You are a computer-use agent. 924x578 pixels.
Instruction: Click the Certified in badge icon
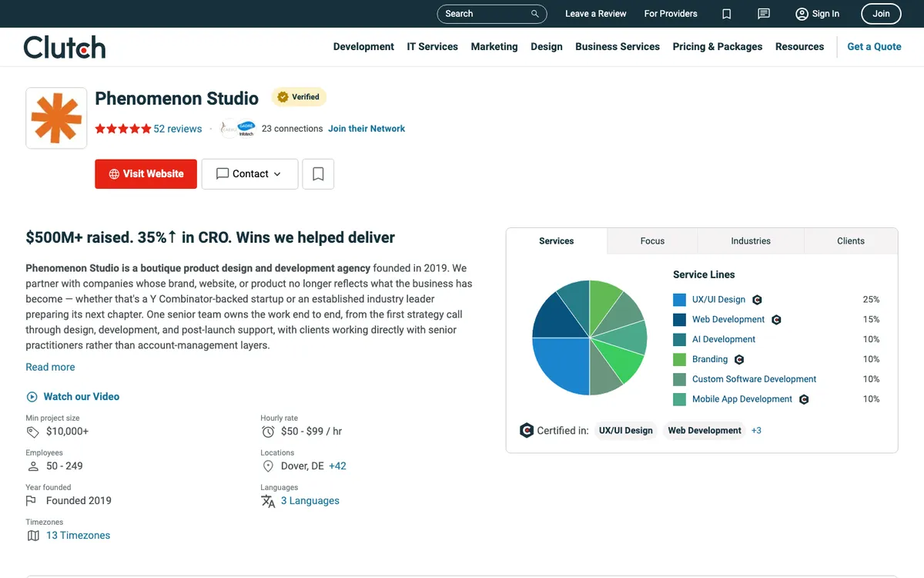527,431
